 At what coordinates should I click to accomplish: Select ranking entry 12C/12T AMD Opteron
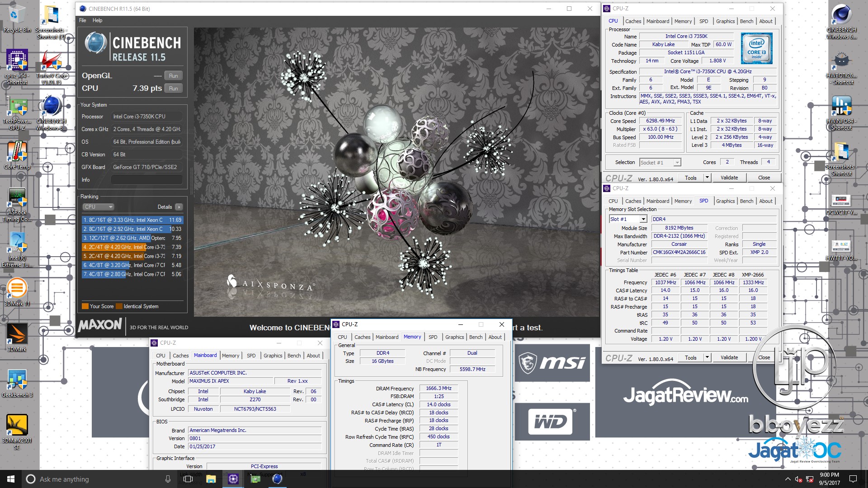pos(132,238)
